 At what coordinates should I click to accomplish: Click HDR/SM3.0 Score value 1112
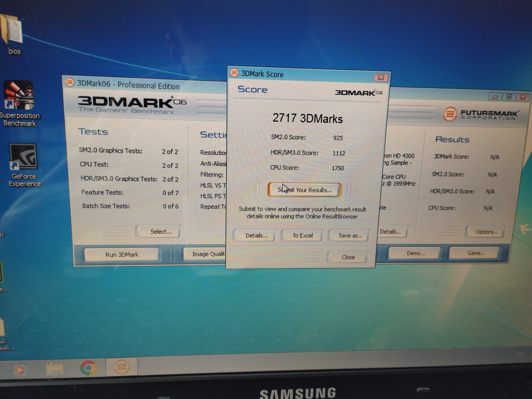click(x=339, y=153)
